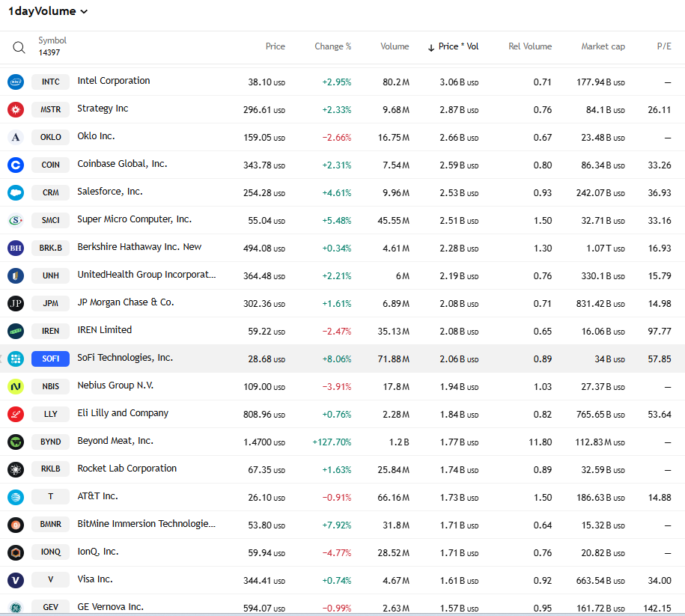Screen dimensions: 685x616
Task: Sort by the Rel Volume column header
Action: tap(530, 46)
